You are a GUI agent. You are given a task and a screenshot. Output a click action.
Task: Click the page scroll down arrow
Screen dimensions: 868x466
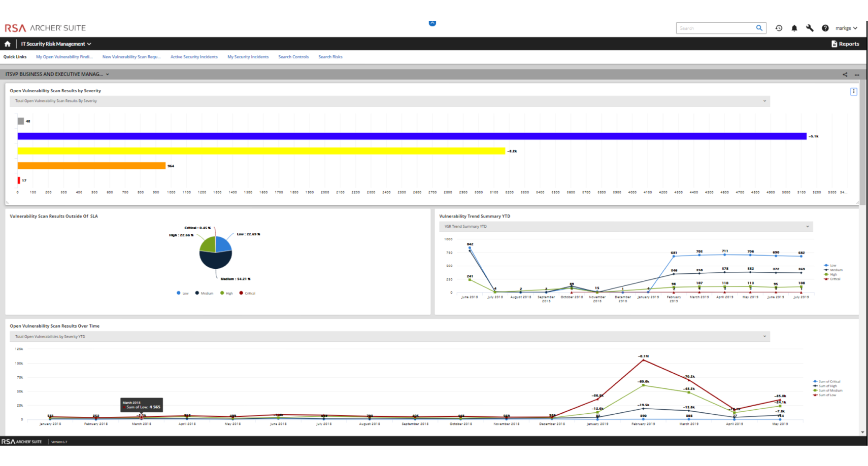coord(863,433)
